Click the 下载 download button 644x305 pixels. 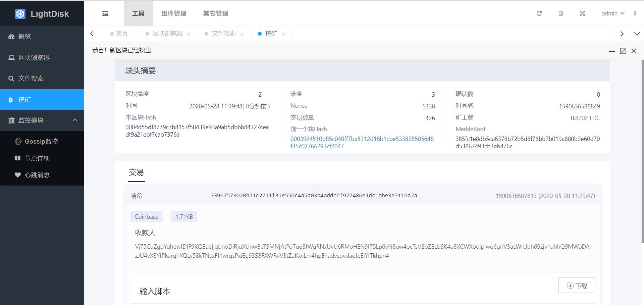[577, 285]
